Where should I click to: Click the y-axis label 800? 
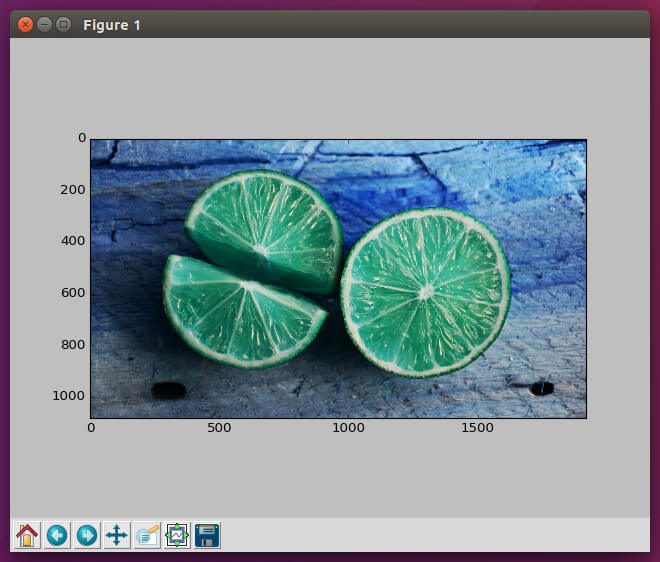pyautogui.click(x=73, y=345)
